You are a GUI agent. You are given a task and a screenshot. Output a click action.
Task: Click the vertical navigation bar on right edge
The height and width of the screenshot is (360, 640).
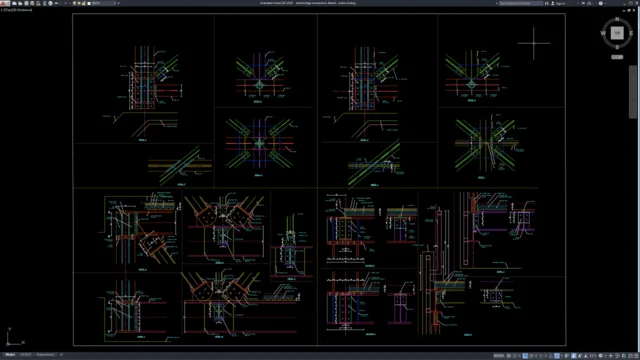pos(632,92)
